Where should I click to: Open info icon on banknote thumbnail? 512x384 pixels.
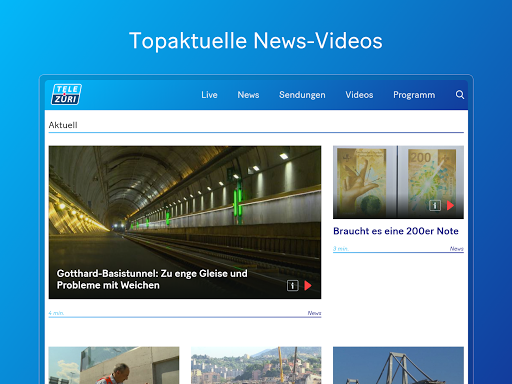(x=435, y=205)
